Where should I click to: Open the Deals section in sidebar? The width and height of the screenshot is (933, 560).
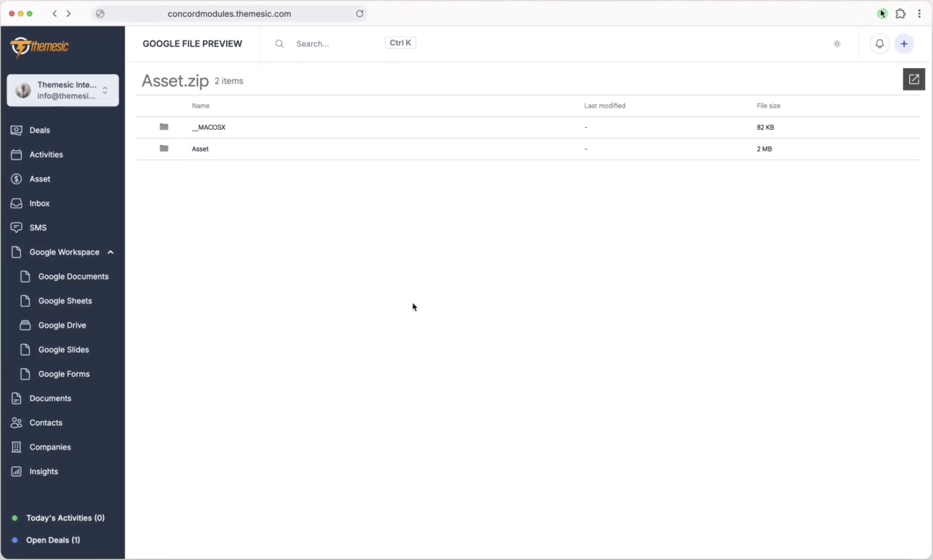[x=39, y=130]
